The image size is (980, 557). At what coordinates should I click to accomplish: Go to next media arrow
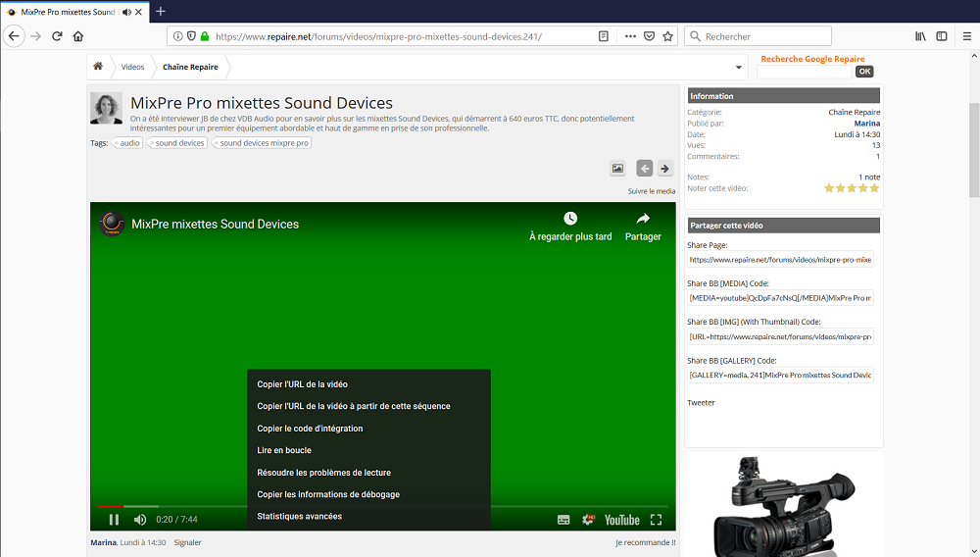tap(665, 168)
